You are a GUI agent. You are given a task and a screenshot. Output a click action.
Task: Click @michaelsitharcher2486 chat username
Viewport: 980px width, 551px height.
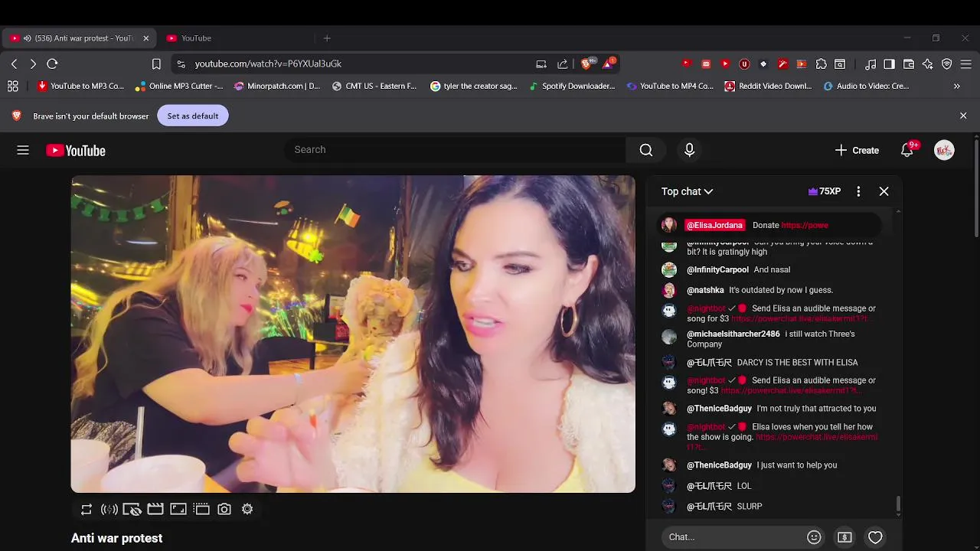pyautogui.click(x=733, y=334)
